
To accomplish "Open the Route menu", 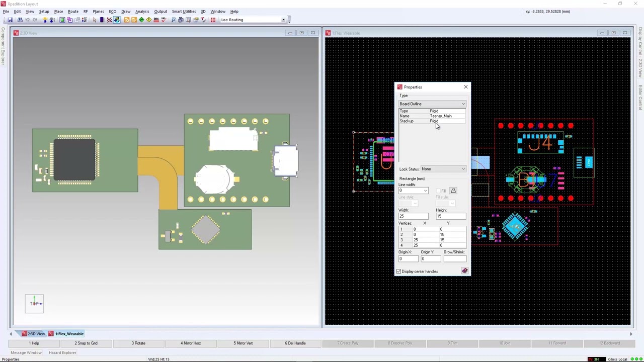I will tap(73, 11).
